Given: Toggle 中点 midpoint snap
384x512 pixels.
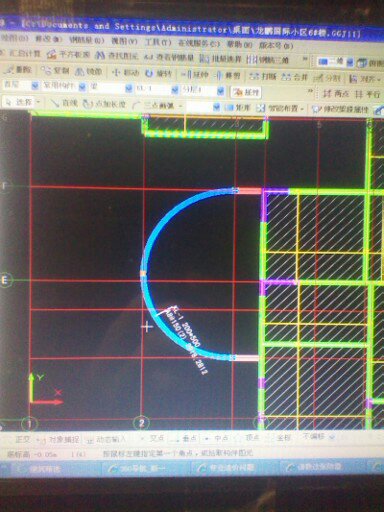Looking at the screenshot, I should point(217,438).
